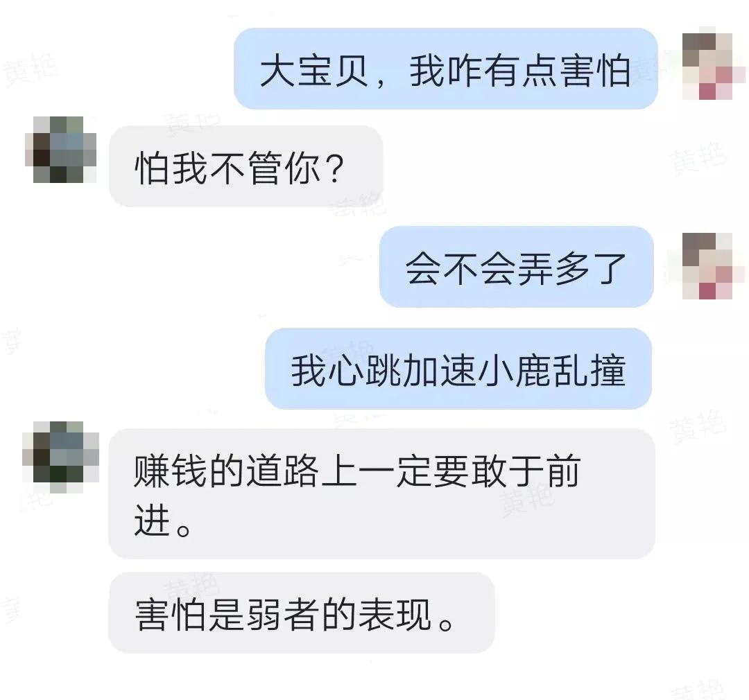This screenshot has height=700, width=749.
Task: Click the words "敢于前" in gray bubble
Action: 526,471
